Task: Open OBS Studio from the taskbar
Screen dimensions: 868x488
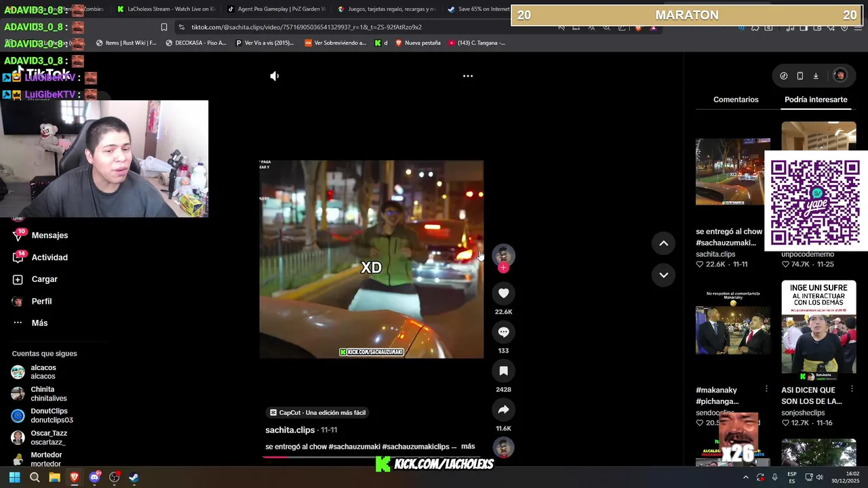Action: tap(114, 477)
